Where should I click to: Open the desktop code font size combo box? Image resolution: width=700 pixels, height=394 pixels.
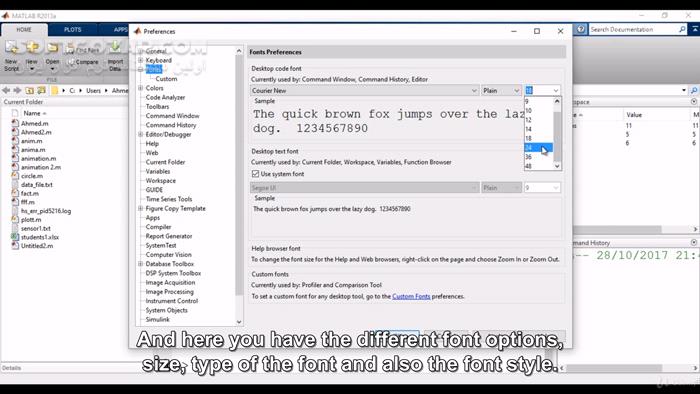point(542,91)
